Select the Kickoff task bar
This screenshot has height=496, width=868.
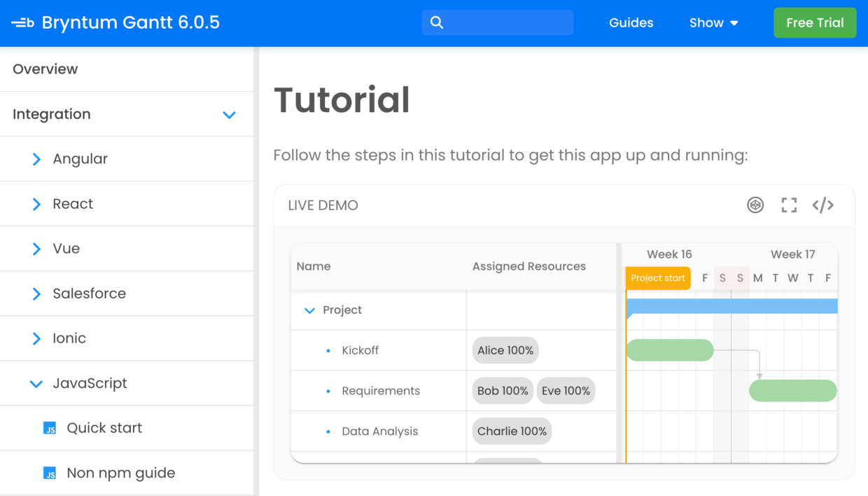coord(670,350)
